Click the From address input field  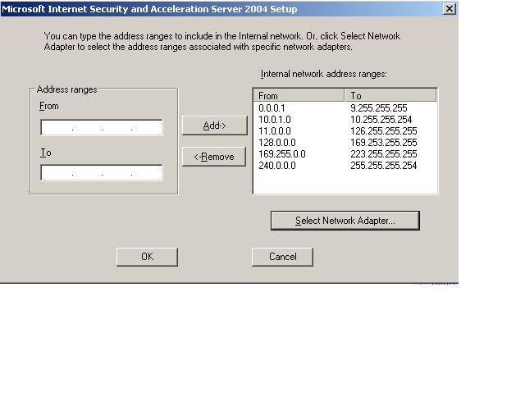click(102, 127)
